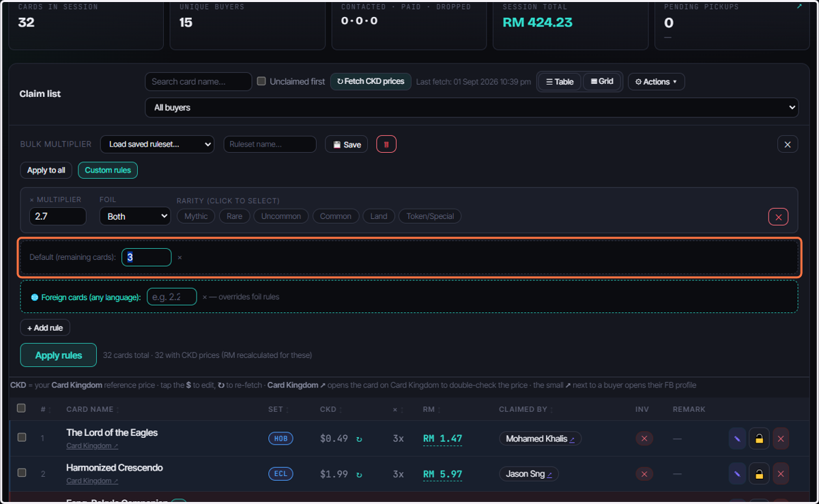
Task: Switch to Table view
Action: coord(560,82)
